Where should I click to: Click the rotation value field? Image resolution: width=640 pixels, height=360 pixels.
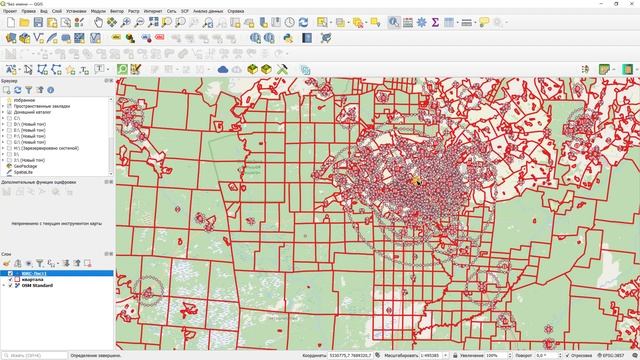point(548,356)
